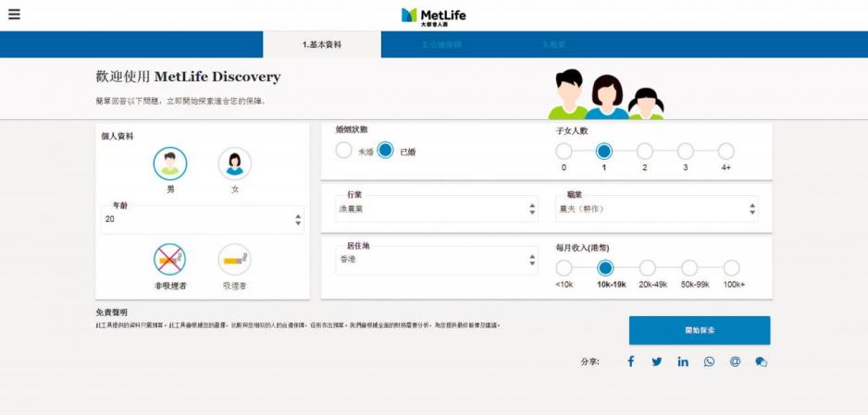Select monthly income 20k-49k
Viewport: 868px width, 415px height.
648,268
